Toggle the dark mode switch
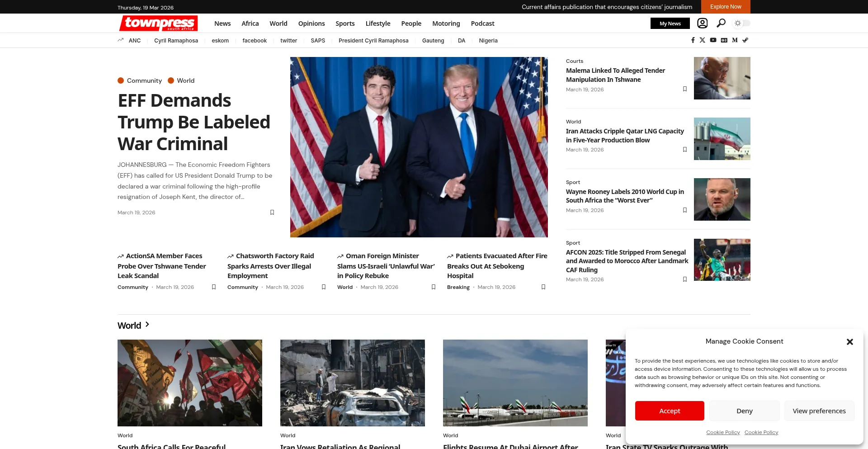 pyautogui.click(x=742, y=23)
